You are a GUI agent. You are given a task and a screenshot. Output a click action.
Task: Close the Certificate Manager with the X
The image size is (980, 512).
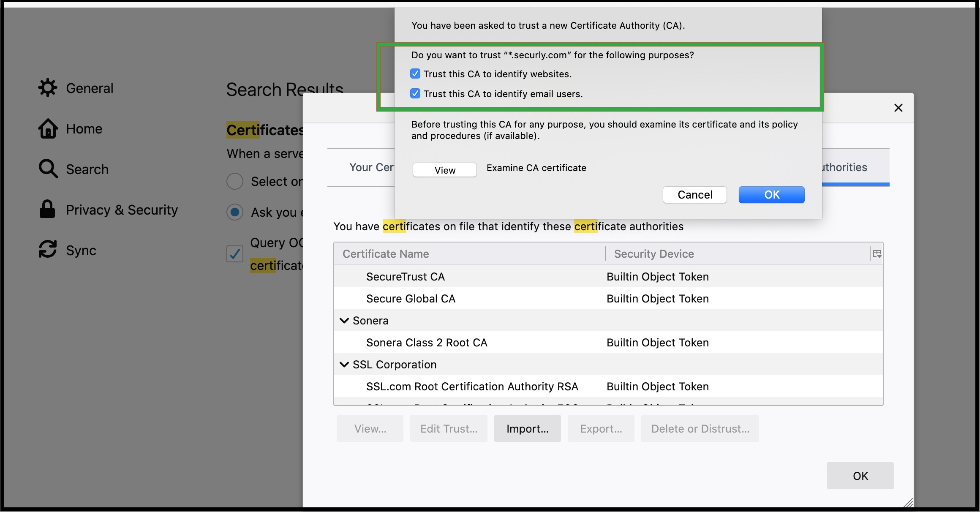tap(898, 108)
